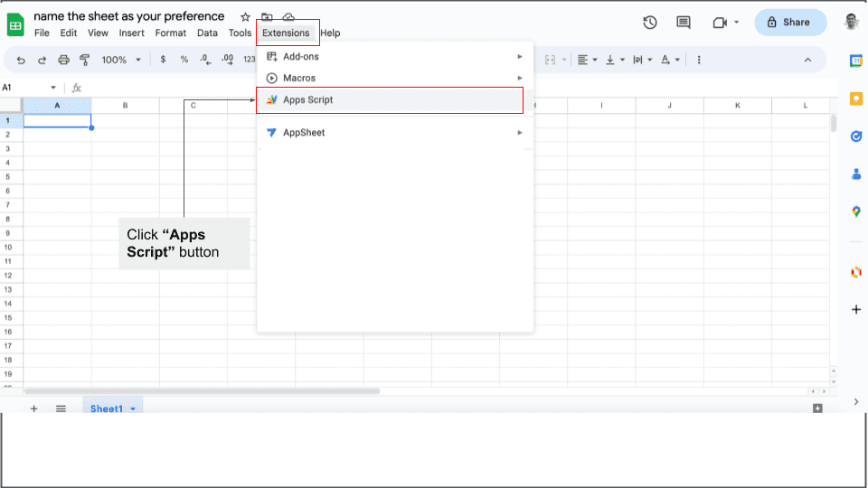Open the 100% zoom dropdown
This screenshot has width=868, height=488.
point(121,60)
